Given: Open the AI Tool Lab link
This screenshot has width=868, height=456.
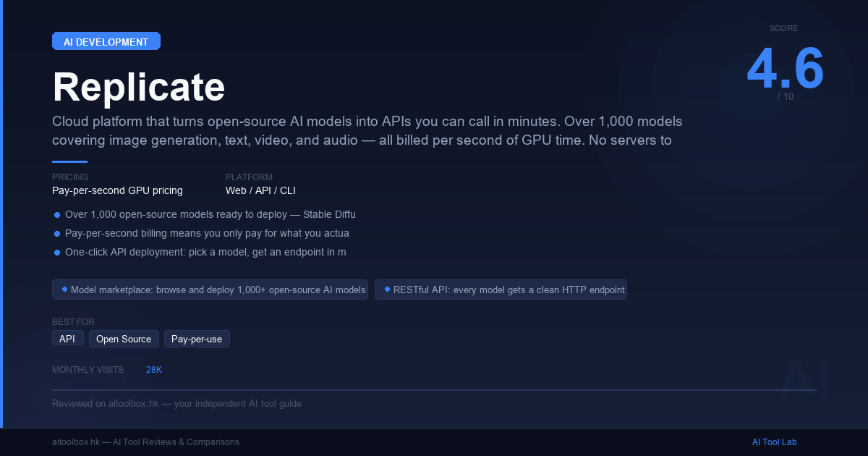Looking at the screenshot, I should point(774,442).
